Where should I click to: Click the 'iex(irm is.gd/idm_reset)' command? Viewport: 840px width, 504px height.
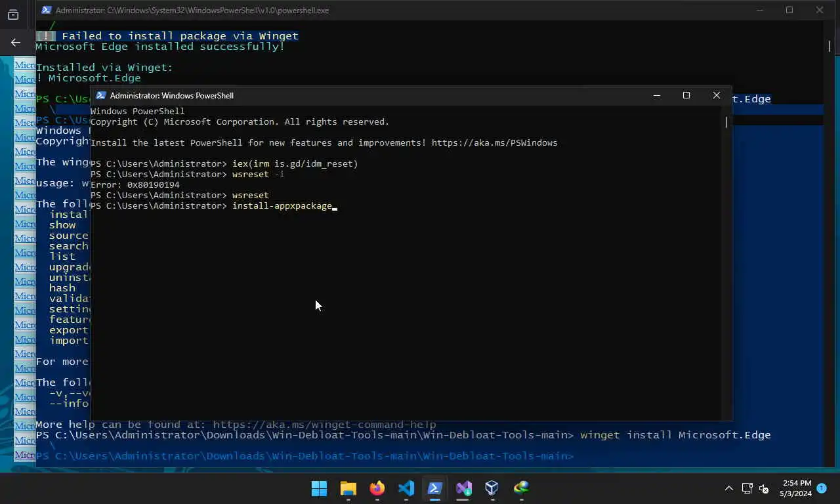[x=295, y=164]
